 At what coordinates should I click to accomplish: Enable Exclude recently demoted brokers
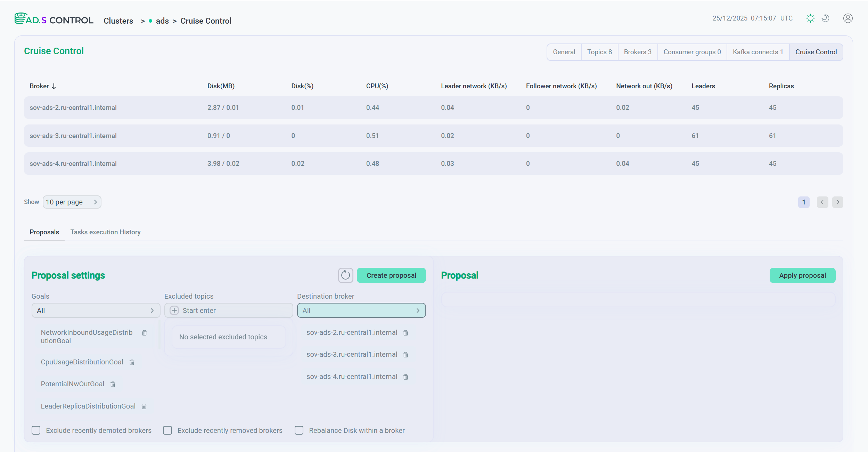(36, 430)
